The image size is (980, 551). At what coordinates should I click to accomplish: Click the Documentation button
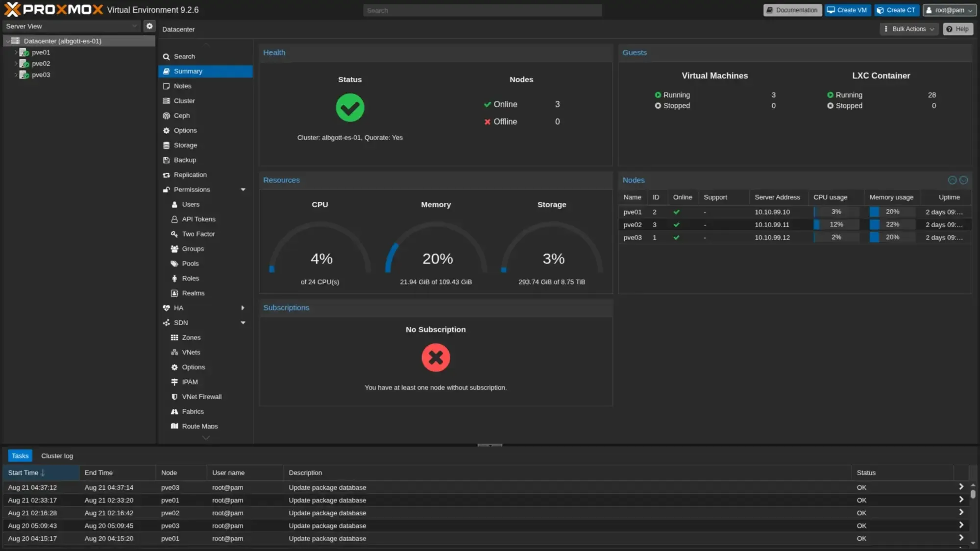[x=792, y=10]
